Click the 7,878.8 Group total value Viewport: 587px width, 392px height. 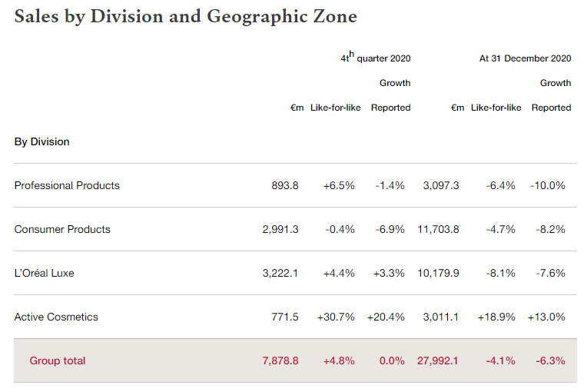(x=280, y=360)
